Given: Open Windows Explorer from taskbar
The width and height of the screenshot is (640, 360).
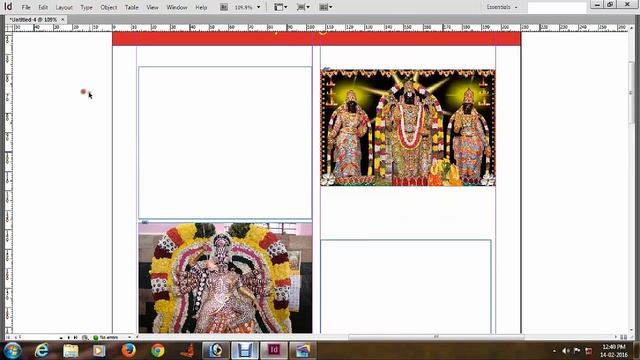Looking at the screenshot, I should pos(71,351).
